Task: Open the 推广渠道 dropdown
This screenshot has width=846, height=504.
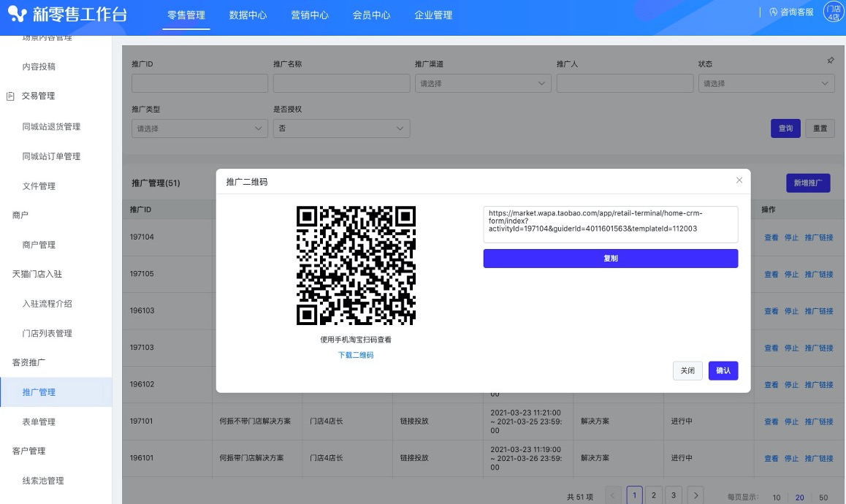Action: tap(483, 83)
